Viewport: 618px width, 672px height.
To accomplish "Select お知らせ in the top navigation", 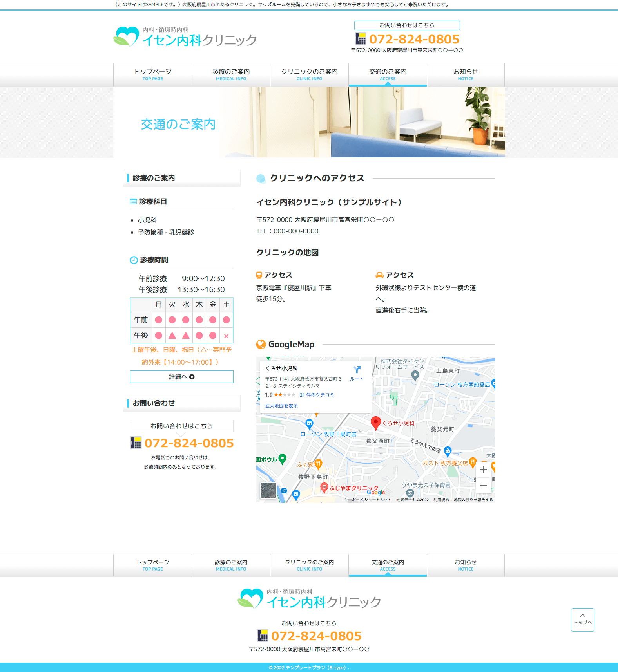I will (x=466, y=74).
